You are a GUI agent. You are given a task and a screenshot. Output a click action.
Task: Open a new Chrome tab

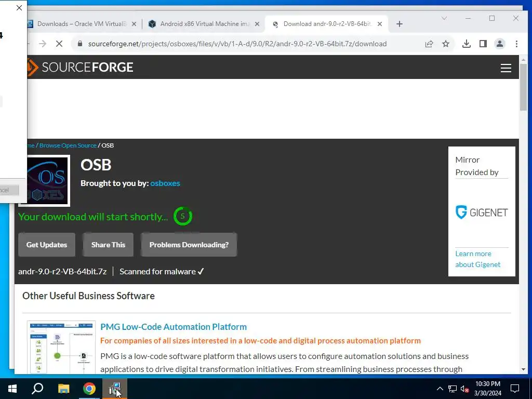click(x=400, y=24)
